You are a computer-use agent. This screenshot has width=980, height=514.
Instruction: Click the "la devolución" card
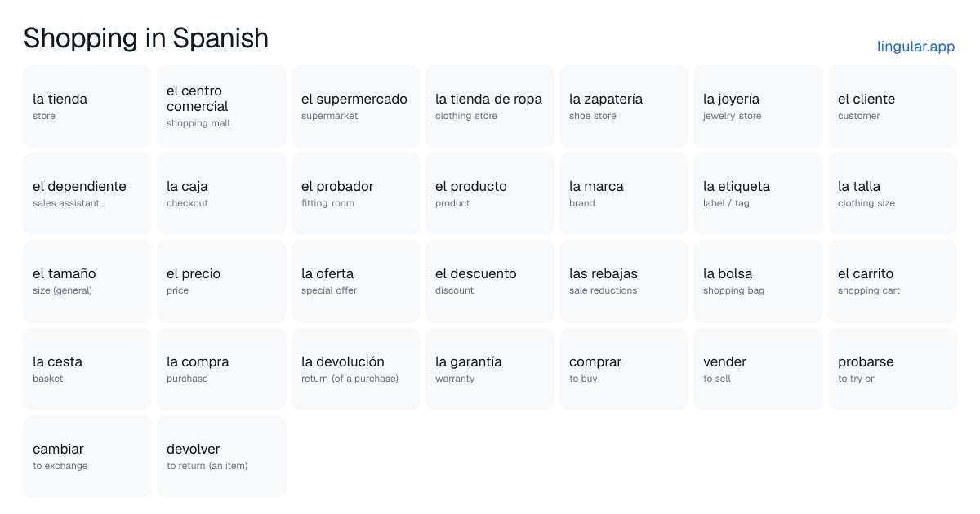point(356,369)
